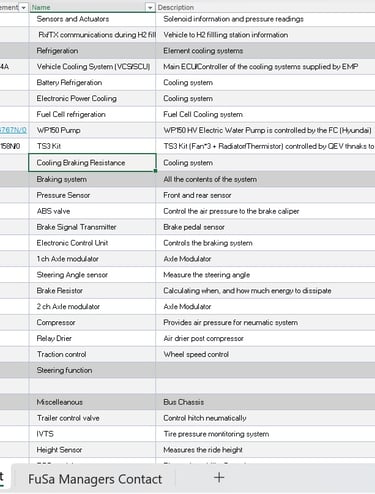
Task: Select the Traction control cell
Action: (92, 354)
